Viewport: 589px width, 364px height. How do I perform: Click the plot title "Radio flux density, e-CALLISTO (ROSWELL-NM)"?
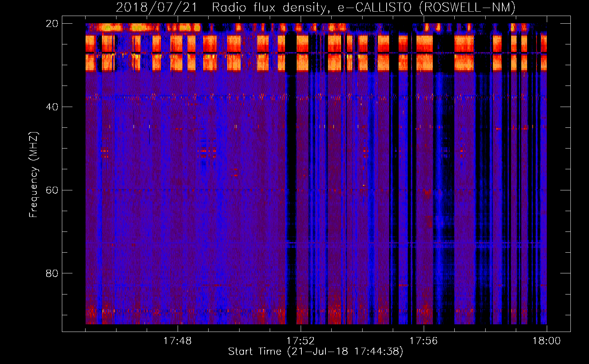(x=364, y=7)
